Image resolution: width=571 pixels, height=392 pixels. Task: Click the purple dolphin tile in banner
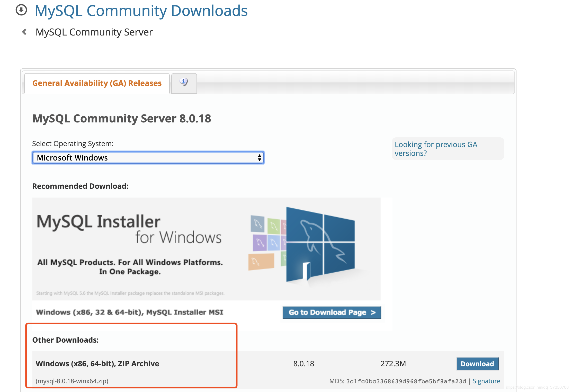click(260, 243)
